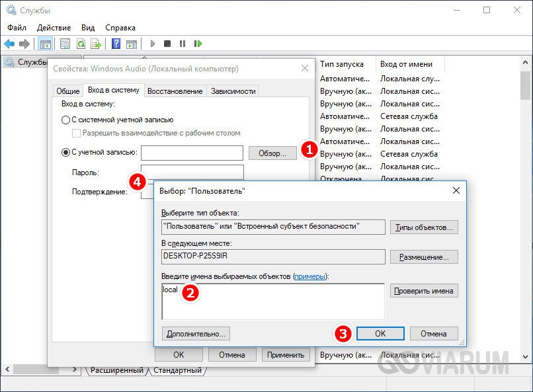Click OK in Windows Audio properties
The width and height of the screenshot is (533, 392).
click(x=179, y=354)
